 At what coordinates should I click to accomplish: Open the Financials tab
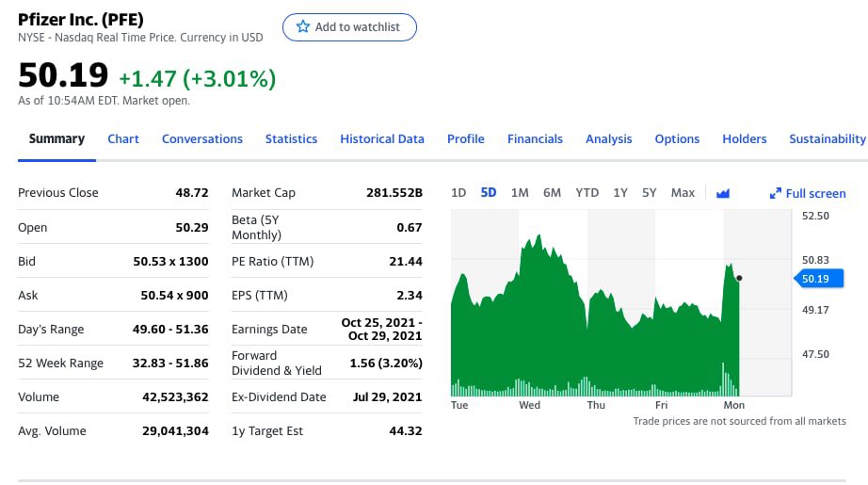[x=535, y=139]
